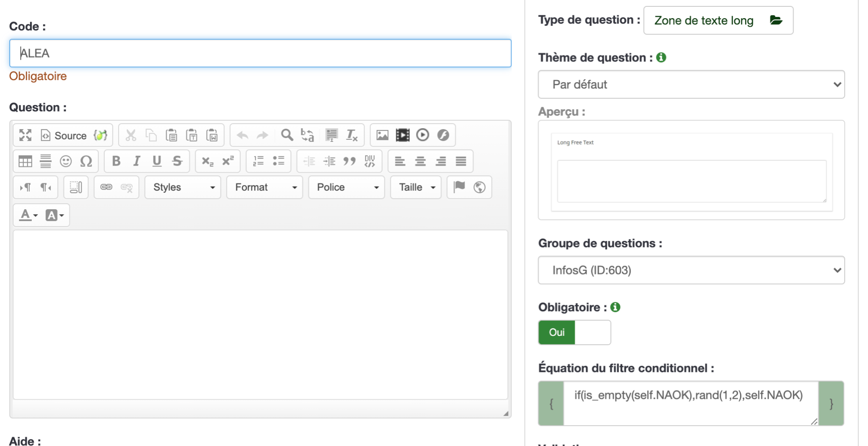Insert a block quote

(349, 161)
